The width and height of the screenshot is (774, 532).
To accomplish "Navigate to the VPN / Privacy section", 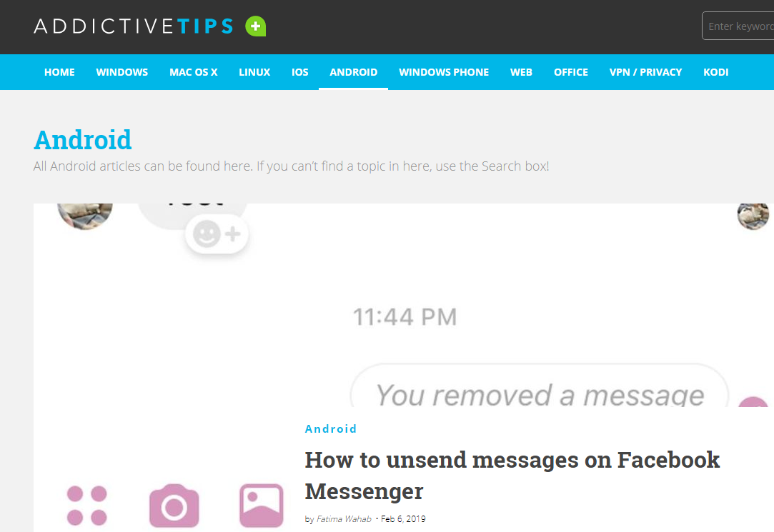I will (x=645, y=72).
